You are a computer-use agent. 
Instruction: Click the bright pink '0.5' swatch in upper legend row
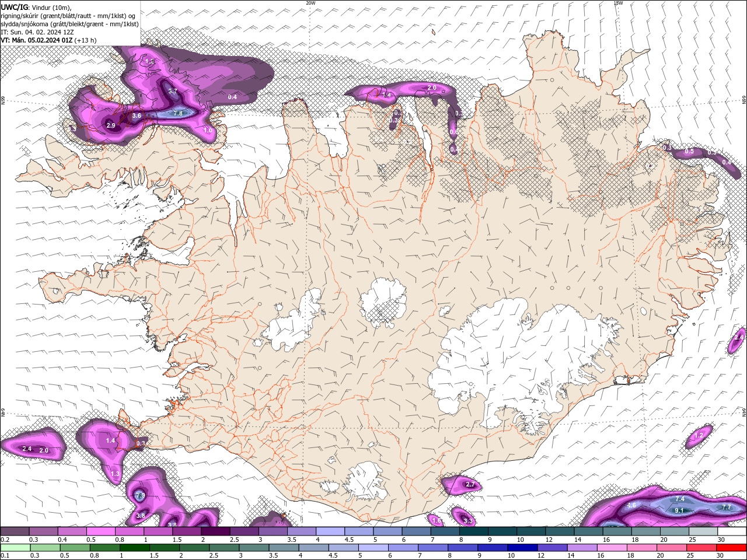point(100,531)
